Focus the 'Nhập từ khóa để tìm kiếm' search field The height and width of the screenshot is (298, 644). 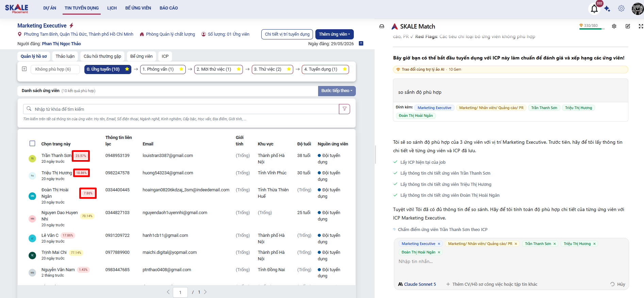coord(181,109)
